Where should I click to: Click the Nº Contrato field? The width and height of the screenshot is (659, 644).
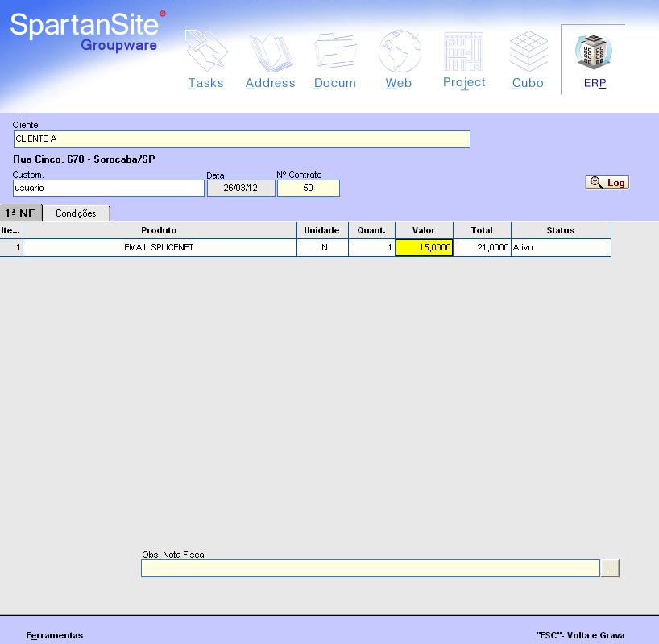[x=308, y=188]
